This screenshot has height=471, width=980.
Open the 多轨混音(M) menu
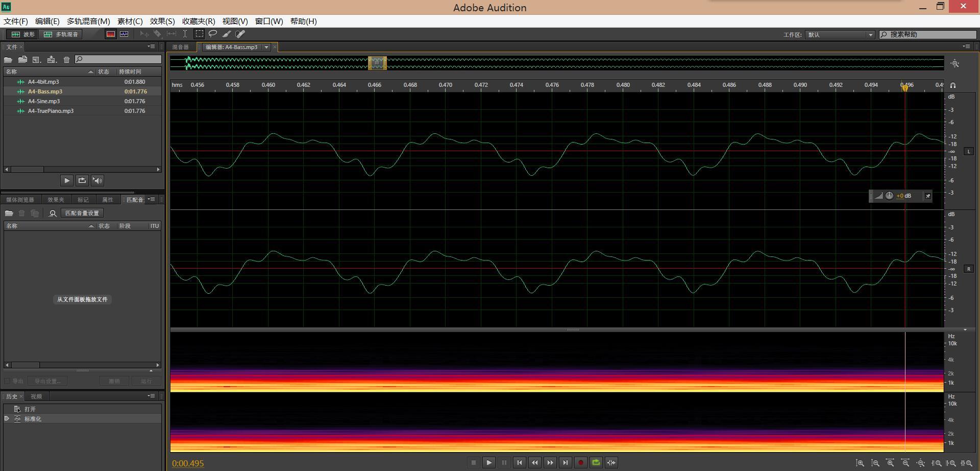pyautogui.click(x=88, y=21)
